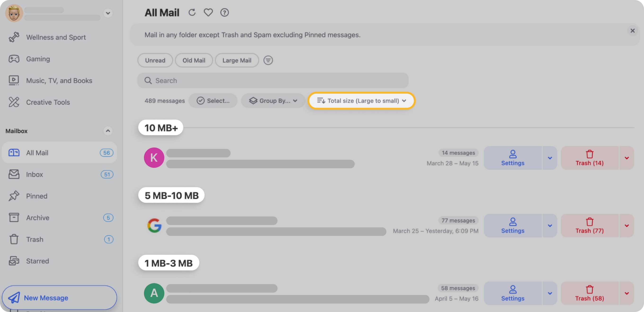
Task: Enable the Unread filter chip
Action: (x=155, y=60)
